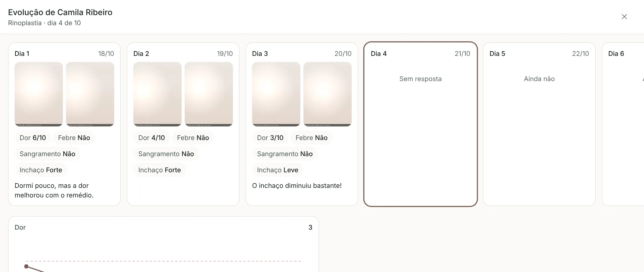This screenshot has width=644, height=272.
Task: Click the note 'O inchaço diminuiu bastante!'
Action: [297, 186]
